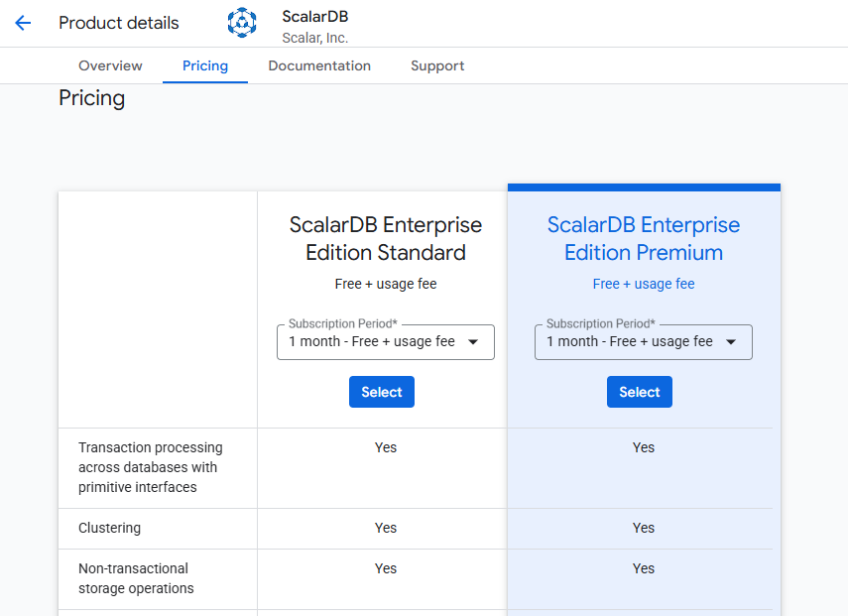Image resolution: width=848 pixels, height=616 pixels.
Task: Click Yes for Premium transaction processing feature
Action: click(643, 447)
